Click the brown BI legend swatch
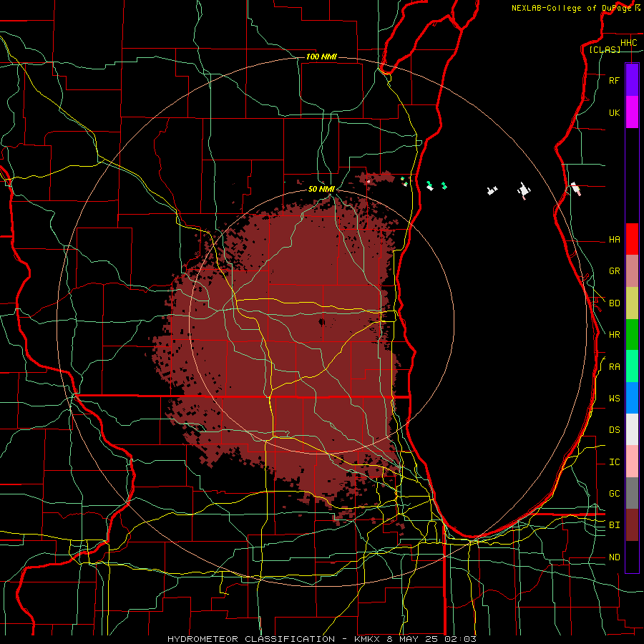 click(x=632, y=525)
